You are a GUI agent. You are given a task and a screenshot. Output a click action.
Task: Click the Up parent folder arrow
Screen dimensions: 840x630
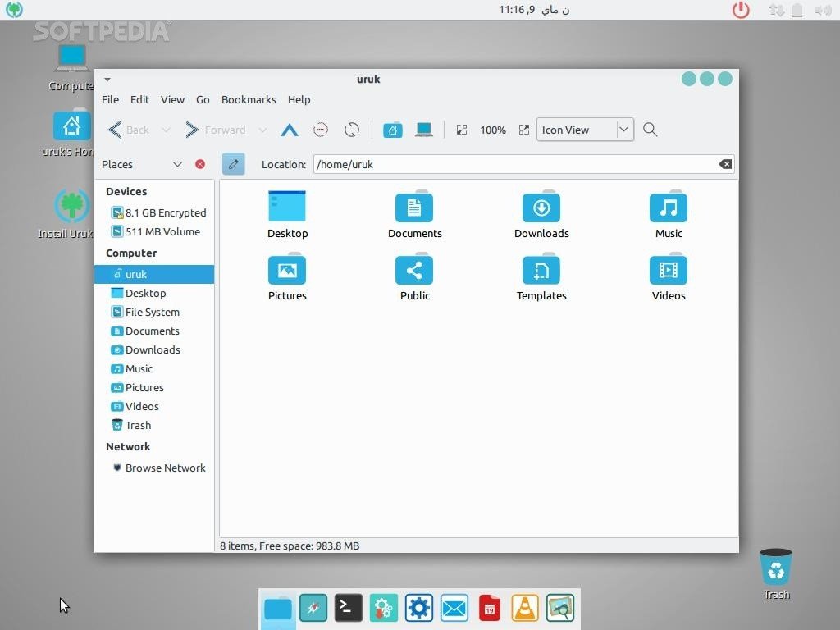289,130
